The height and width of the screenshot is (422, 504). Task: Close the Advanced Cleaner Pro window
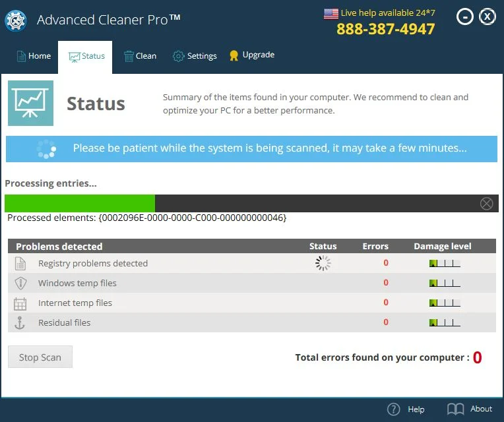tap(488, 16)
